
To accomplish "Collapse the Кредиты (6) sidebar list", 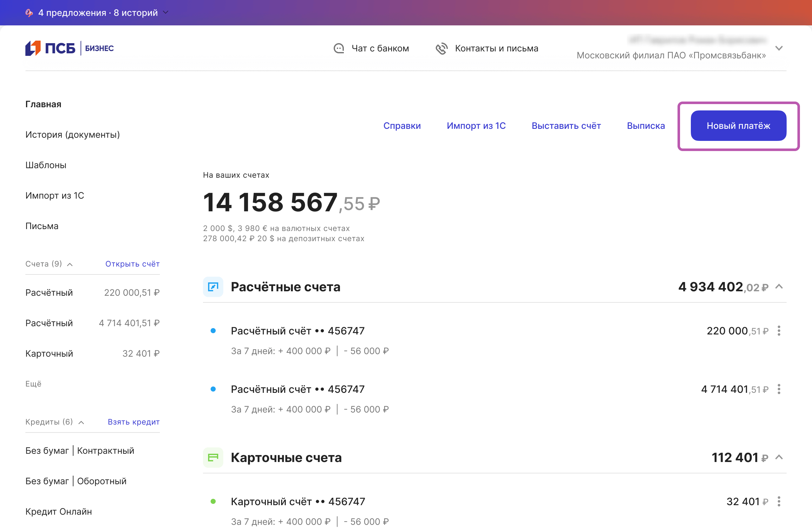I will (x=81, y=422).
